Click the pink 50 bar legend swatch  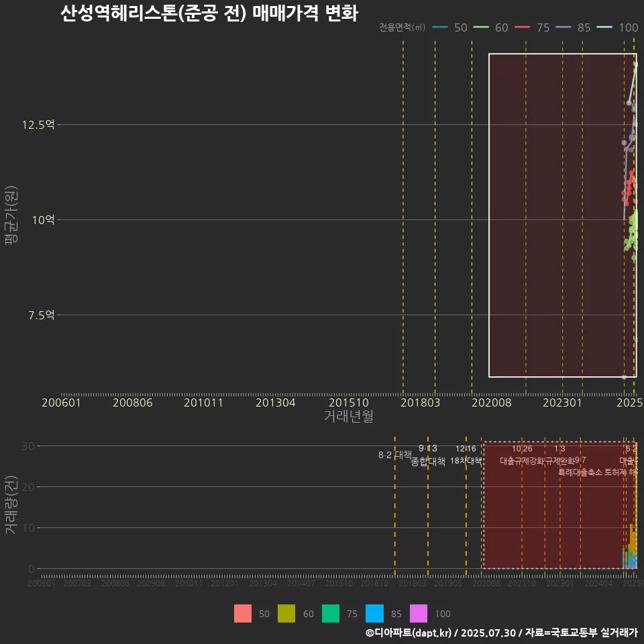[x=243, y=614]
